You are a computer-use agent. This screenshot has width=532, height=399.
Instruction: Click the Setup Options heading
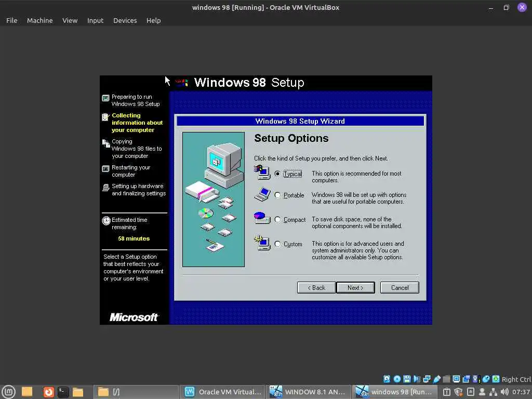coord(291,138)
